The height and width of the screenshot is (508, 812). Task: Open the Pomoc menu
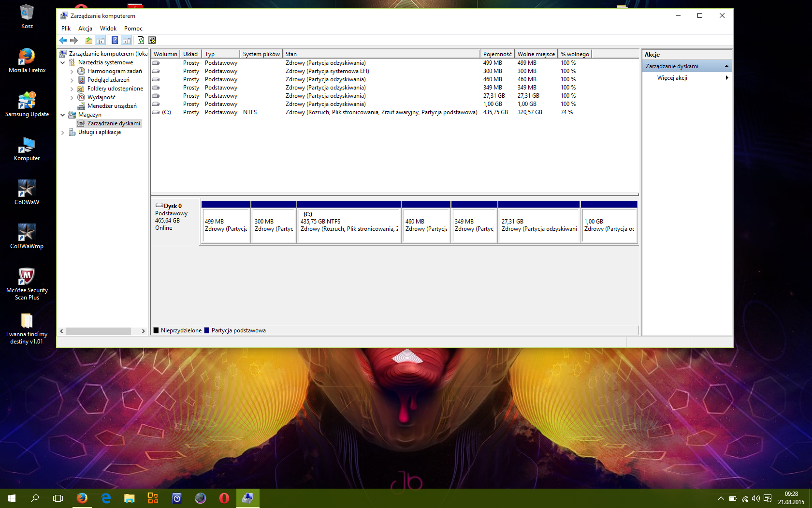click(x=133, y=29)
